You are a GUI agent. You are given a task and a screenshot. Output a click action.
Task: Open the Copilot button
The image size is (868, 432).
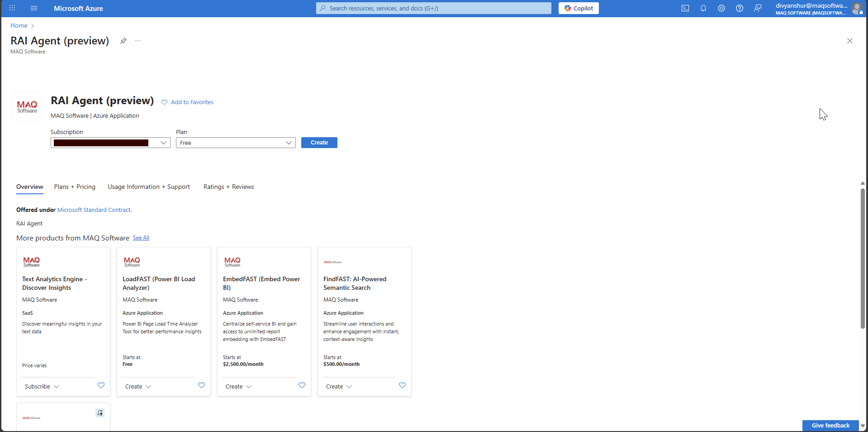point(579,8)
